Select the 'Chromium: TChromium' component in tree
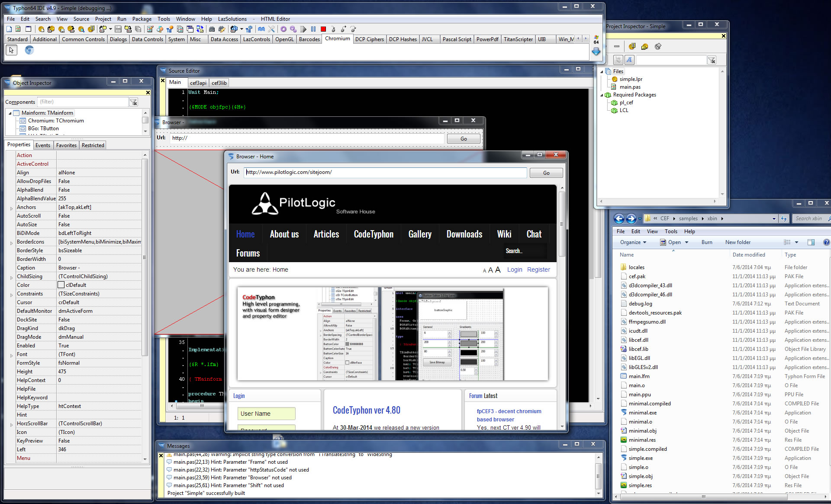The height and width of the screenshot is (504, 831). pos(56,121)
